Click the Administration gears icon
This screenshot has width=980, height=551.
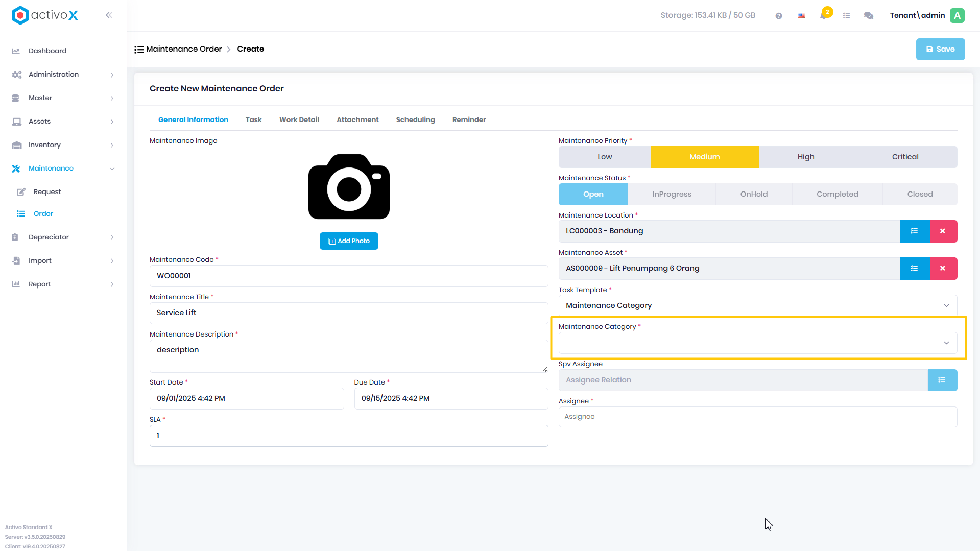[16, 75]
